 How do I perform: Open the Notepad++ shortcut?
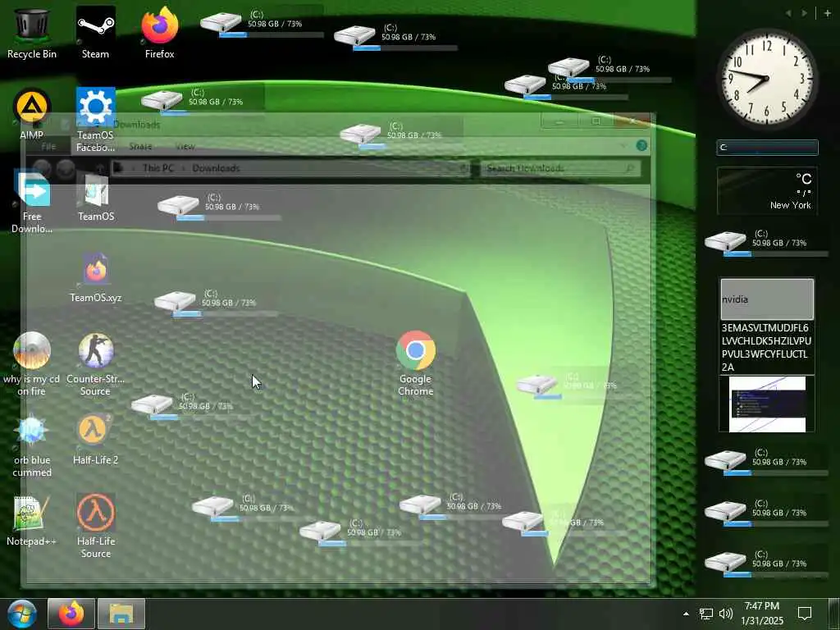(32, 521)
